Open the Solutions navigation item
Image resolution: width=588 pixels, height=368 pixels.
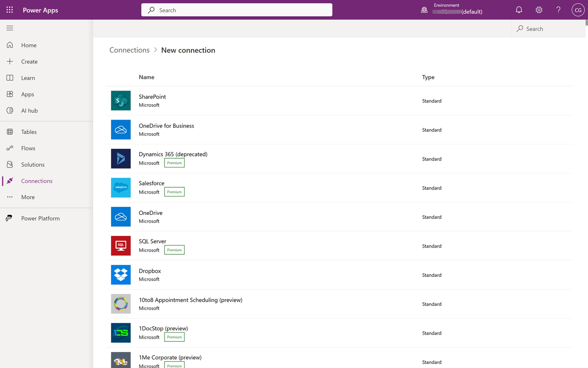46,164
